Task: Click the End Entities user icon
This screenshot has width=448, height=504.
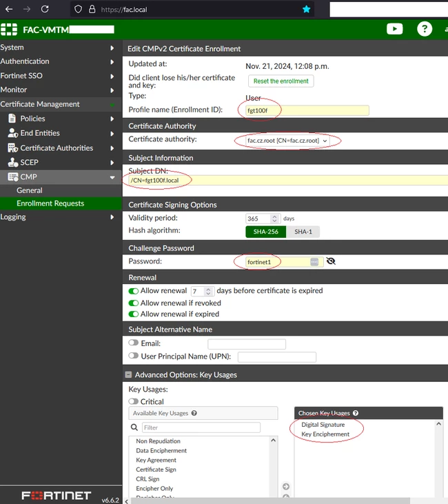Action: [12, 133]
